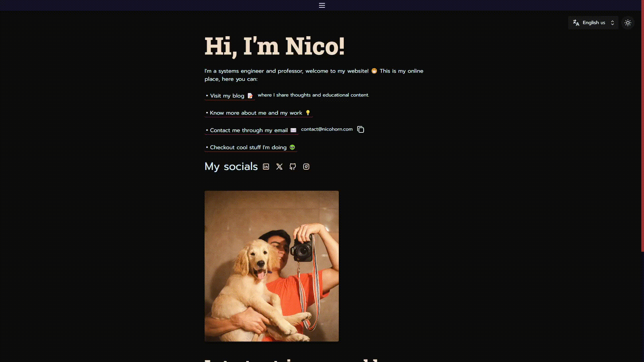Click the language selector chevron
Screen dimensions: 644x362
[612, 22]
